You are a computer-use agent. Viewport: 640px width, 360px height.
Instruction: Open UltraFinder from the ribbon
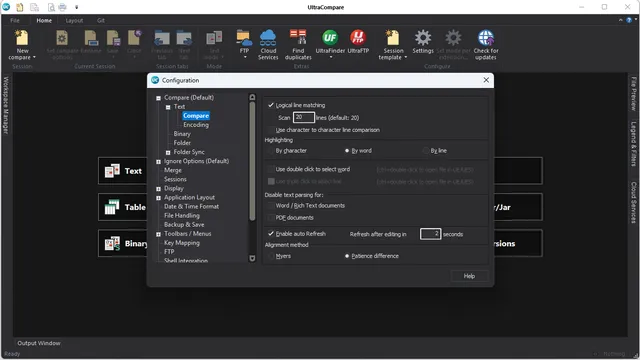coord(330,38)
